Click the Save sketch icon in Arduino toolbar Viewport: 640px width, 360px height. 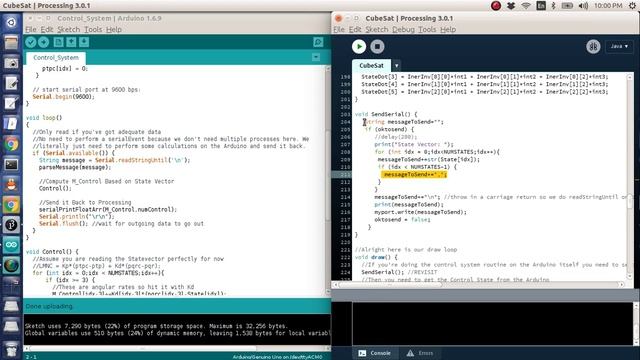click(84, 42)
